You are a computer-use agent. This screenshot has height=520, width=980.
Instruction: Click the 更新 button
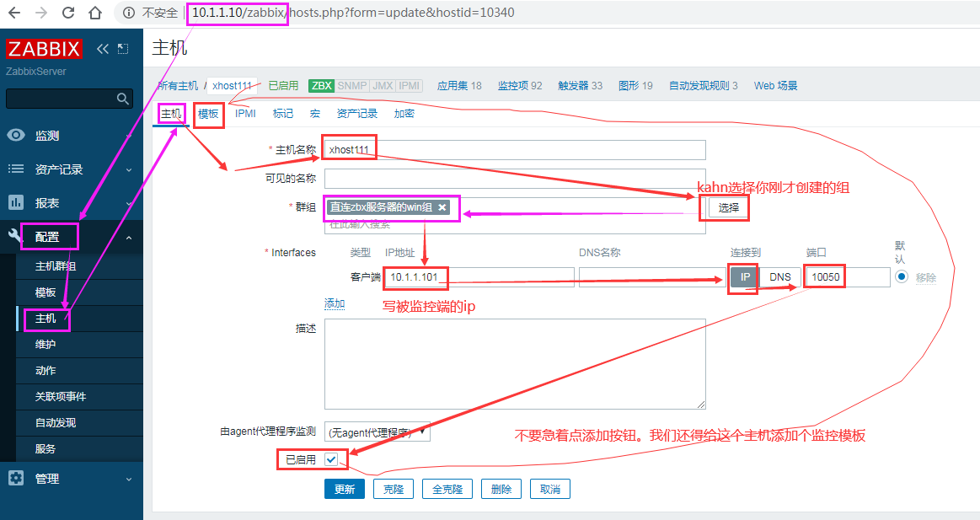[x=345, y=489]
